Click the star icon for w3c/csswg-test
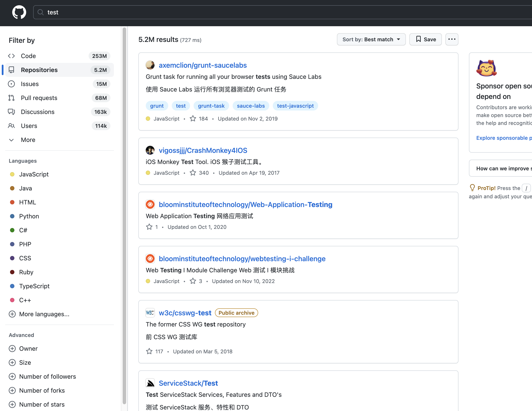 149,352
